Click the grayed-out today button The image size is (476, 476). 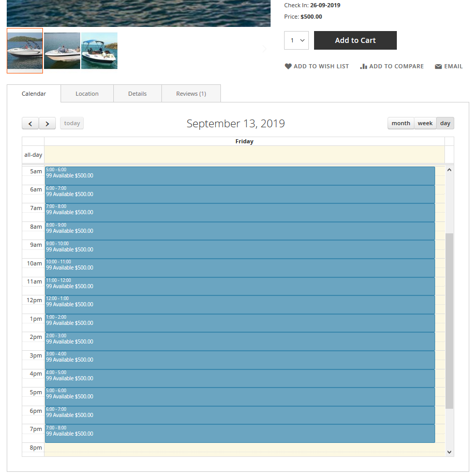[72, 123]
